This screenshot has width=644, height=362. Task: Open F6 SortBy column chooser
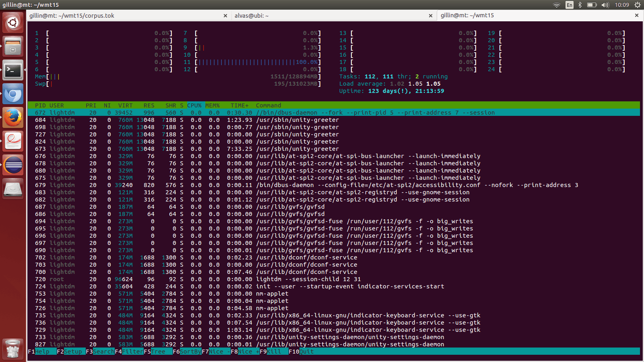187,352
